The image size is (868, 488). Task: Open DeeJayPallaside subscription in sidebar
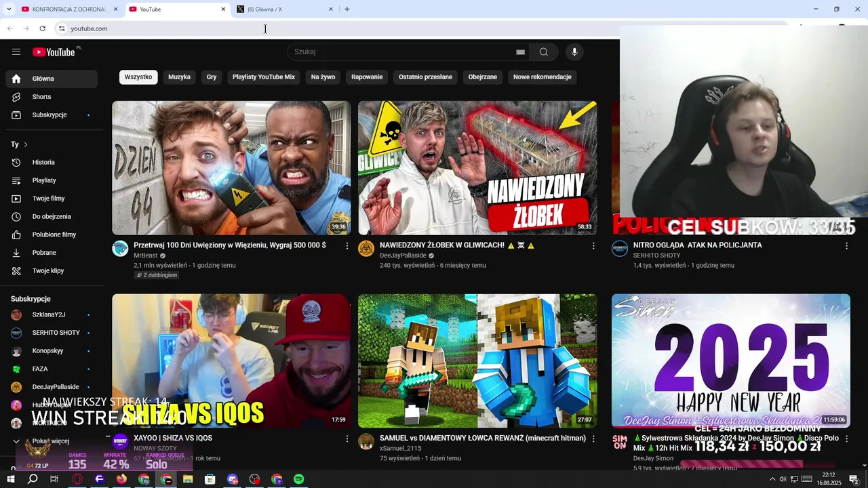click(x=52, y=387)
